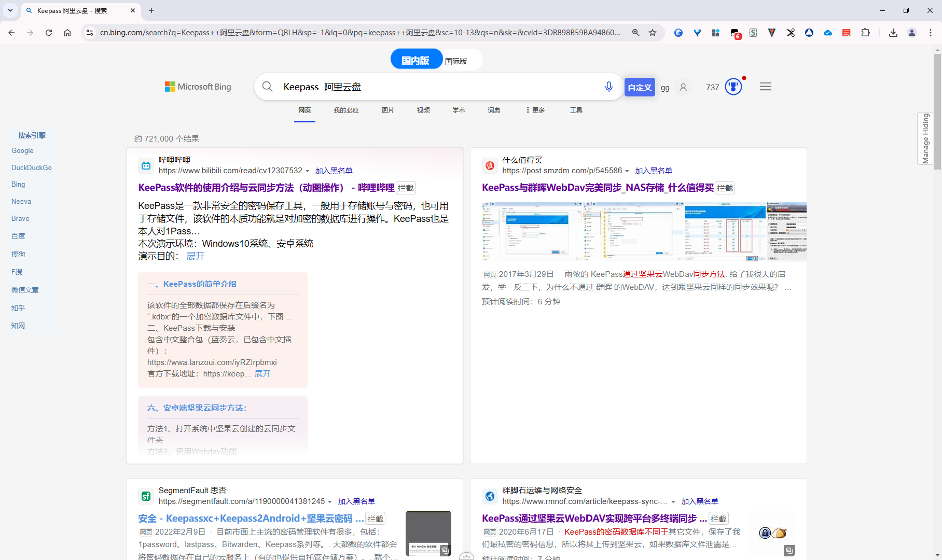Open the Bing account sign-in person icon

[683, 87]
